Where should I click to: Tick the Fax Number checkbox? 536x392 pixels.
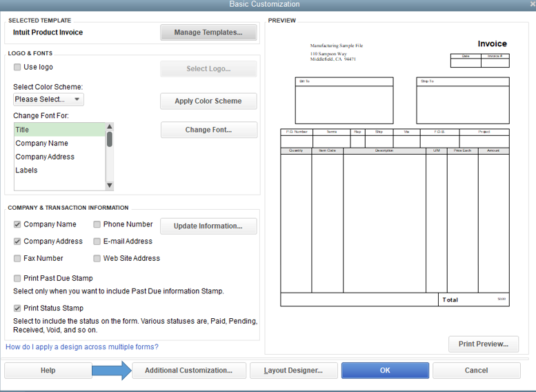17,258
